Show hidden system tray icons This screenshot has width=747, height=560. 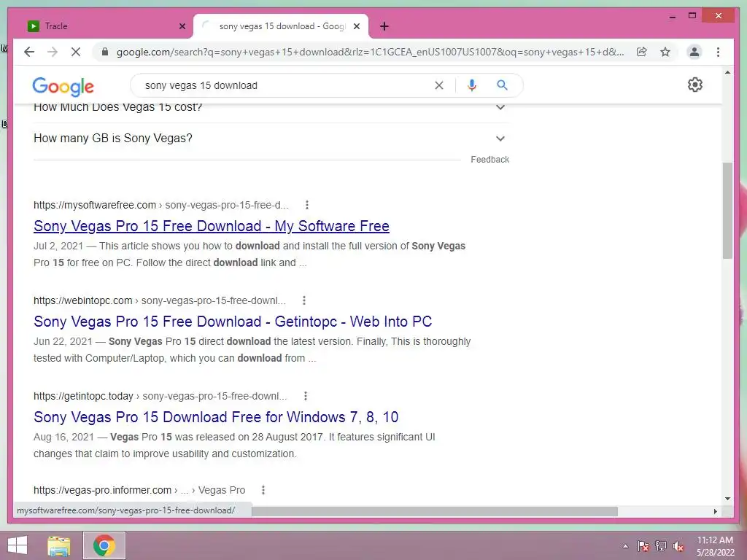click(x=625, y=547)
